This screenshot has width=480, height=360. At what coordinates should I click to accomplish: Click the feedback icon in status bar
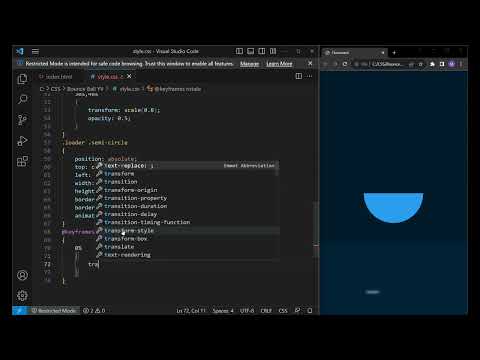pyautogui.click(x=297, y=310)
